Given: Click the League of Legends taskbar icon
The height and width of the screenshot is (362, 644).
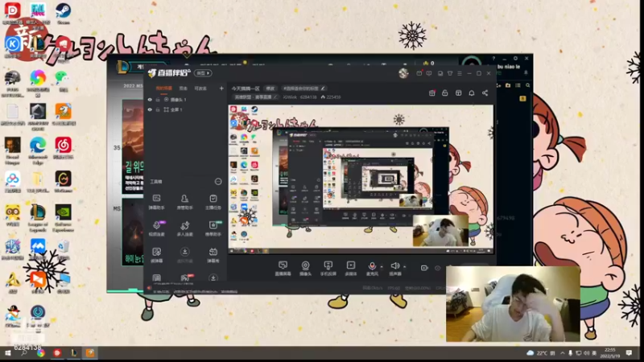Looking at the screenshot, I should [x=73, y=353].
